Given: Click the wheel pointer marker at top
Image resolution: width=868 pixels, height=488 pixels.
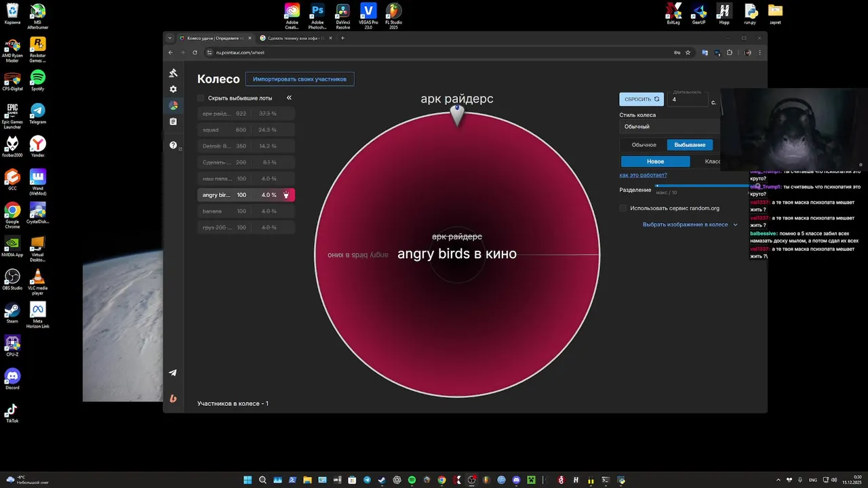Looking at the screenshot, I should click(457, 115).
